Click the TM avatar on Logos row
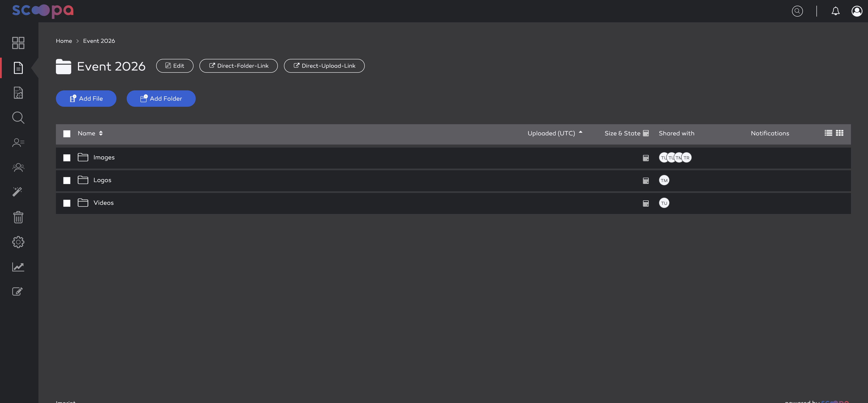 point(664,181)
